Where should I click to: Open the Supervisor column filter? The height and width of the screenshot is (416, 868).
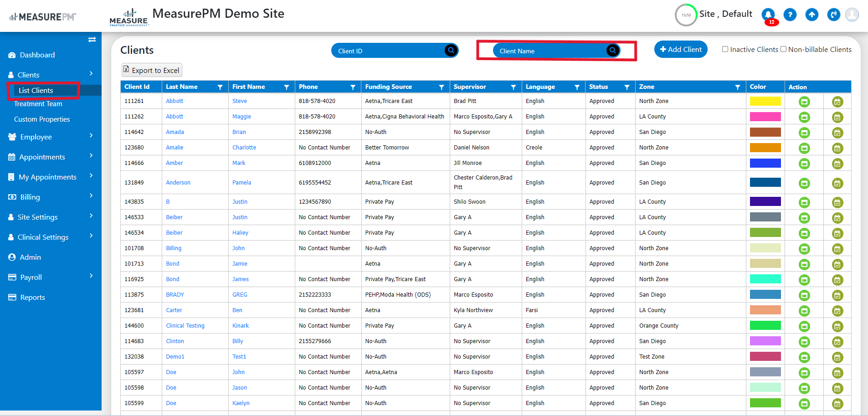click(514, 87)
